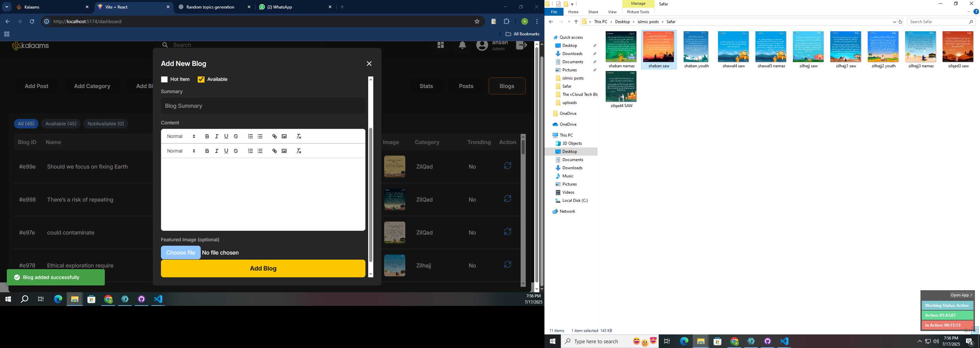The image size is (980, 348).
Task: Click underline icon in upper editor toolbar
Action: tap(226, 136)
